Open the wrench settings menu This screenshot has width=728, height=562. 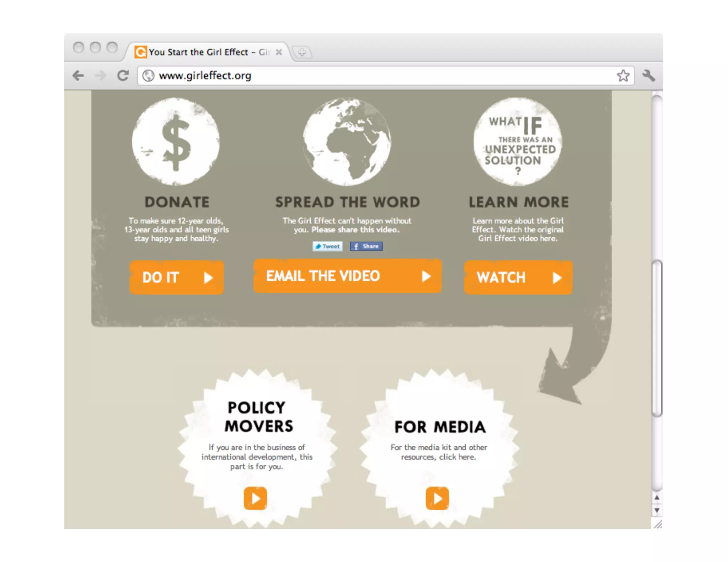pyautogui.click(x=649, y=75)
